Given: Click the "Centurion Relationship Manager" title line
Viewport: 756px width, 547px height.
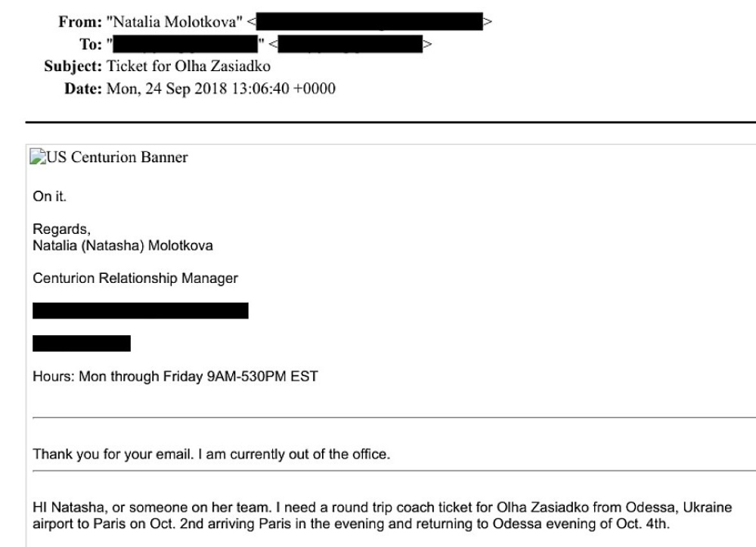Looking at the screenshot, I should (135, 278).
